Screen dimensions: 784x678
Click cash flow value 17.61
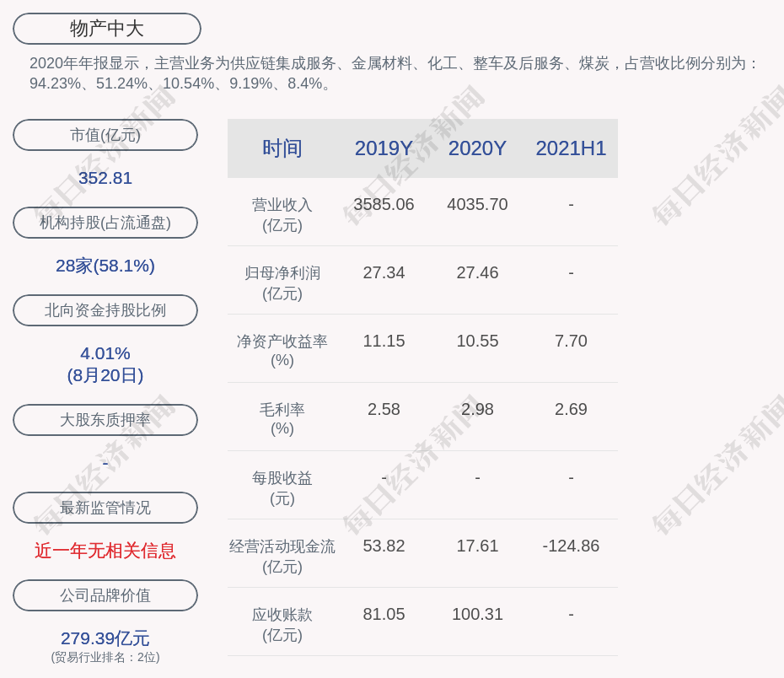(x=477, y=546)
